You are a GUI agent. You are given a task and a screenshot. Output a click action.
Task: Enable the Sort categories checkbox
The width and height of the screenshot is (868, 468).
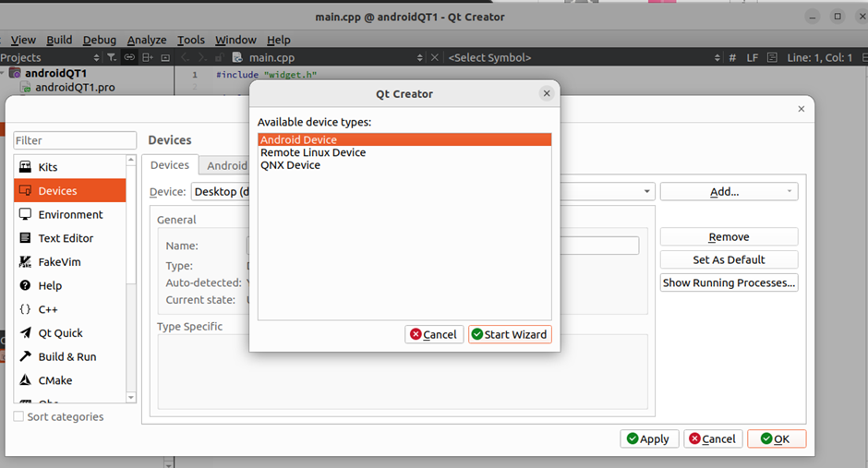coord(18,416)
